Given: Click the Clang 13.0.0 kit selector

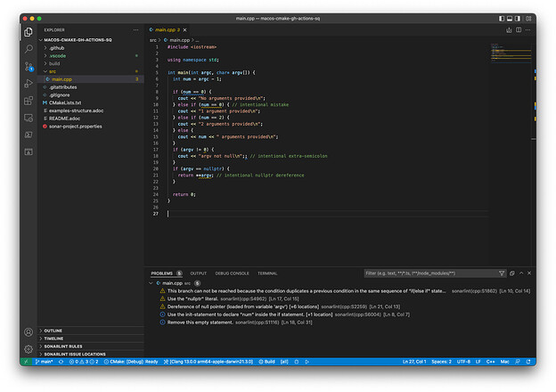Looking at the screenshot, I should [208, 362].
